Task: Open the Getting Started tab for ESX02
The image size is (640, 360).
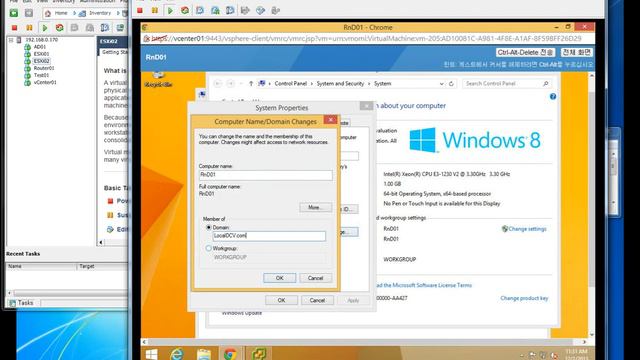Action: (114, 52)
